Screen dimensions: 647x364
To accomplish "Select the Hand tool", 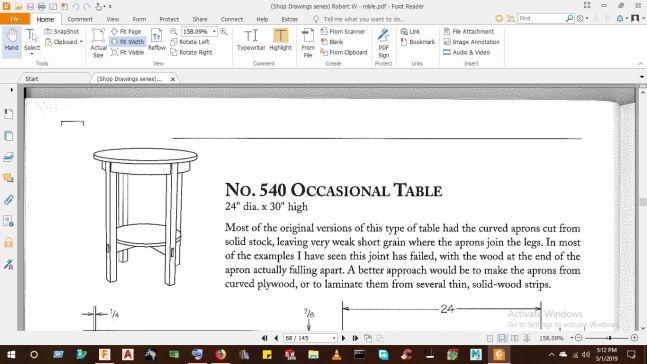I will pyautogui.click(x=12, y=40).
